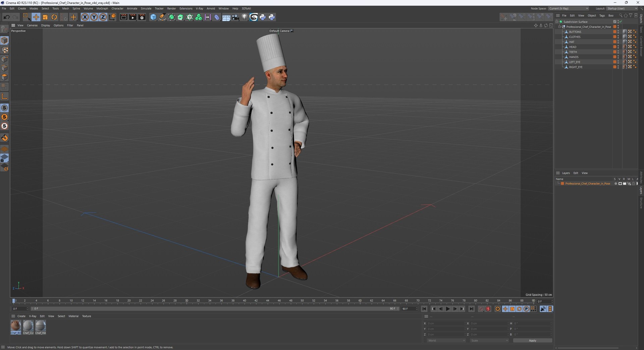This screenshot has width=644, height=350.
Task: Toggle Y axis lock
Action: point(94,17)
